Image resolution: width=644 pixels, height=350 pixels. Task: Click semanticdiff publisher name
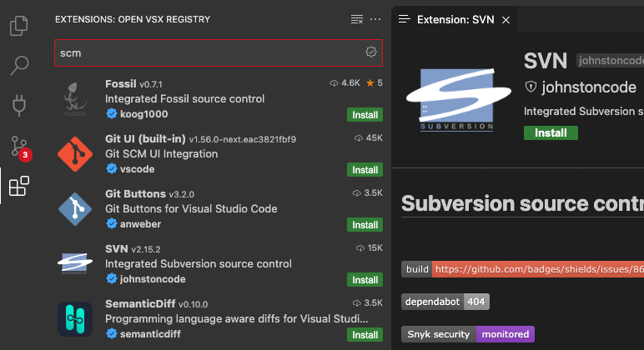point(150,334)
